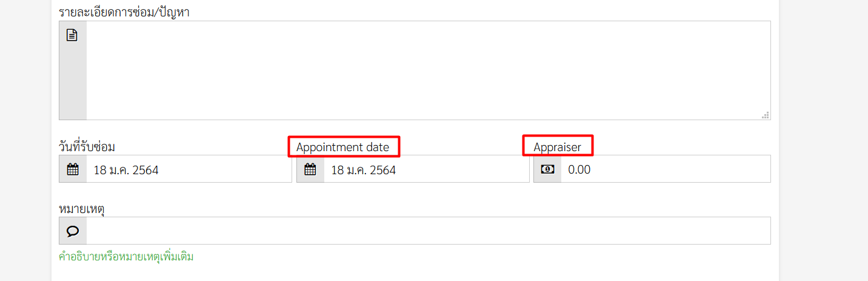The width and height of the screenshot is (868, 281).
Task: Click the หมายเหตุ label
Action: point(82,209)
